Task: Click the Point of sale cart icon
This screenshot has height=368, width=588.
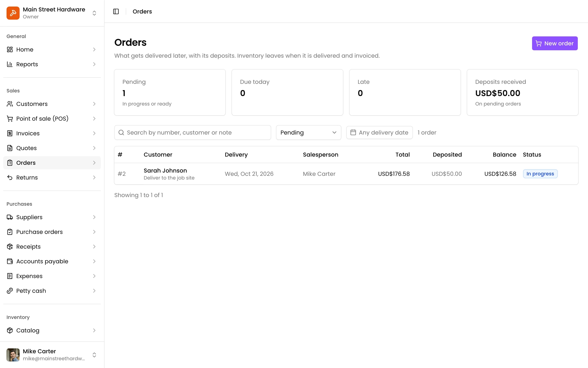Action: click(10, 119)
